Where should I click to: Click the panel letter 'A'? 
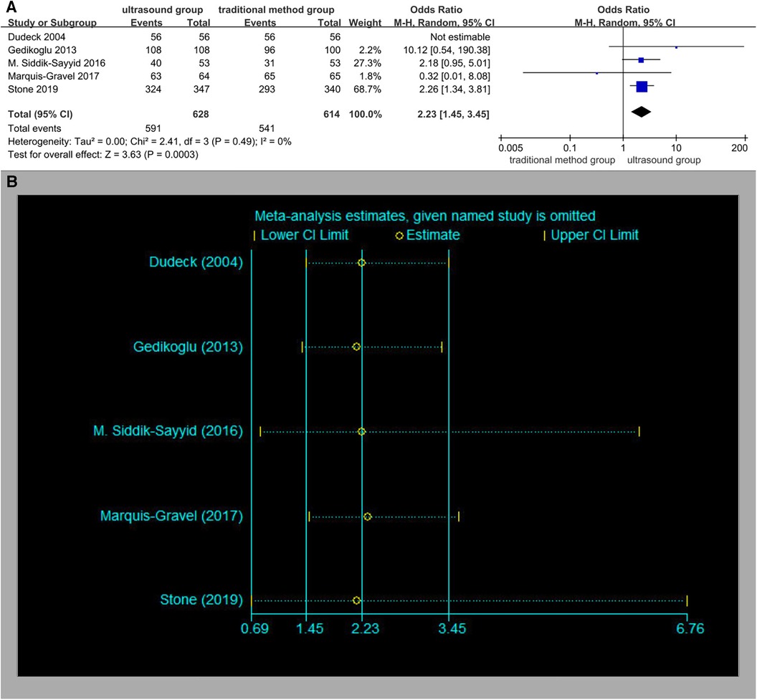click(10, 6)
